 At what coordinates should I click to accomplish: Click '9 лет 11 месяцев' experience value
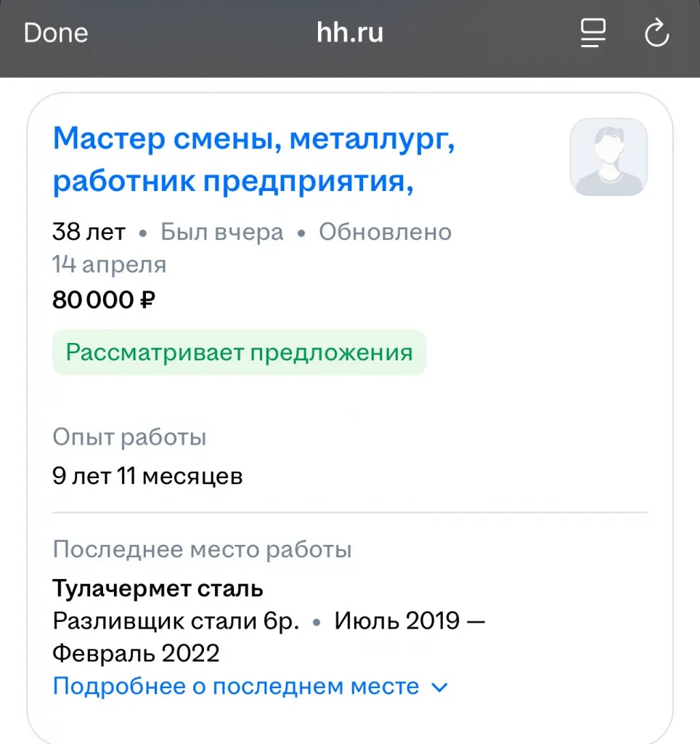[147, 477]
